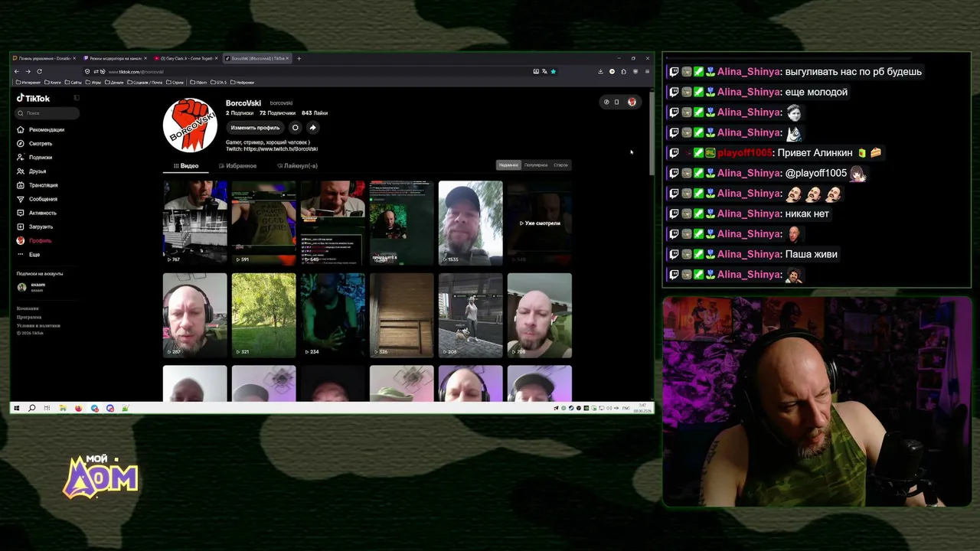980x551 pixels.
Task: Open the video with 591 views
Action: tap(264, 223)
